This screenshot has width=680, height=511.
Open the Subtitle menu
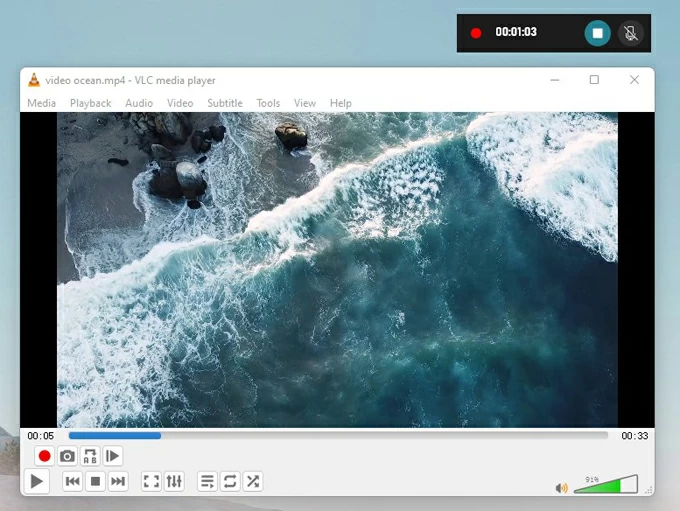[x=224, y=103]
